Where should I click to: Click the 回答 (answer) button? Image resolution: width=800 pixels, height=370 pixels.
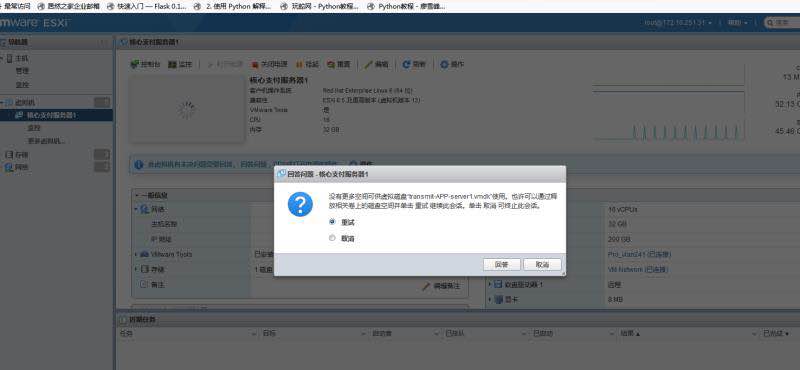pyautogui.click(x=502, y=265)
